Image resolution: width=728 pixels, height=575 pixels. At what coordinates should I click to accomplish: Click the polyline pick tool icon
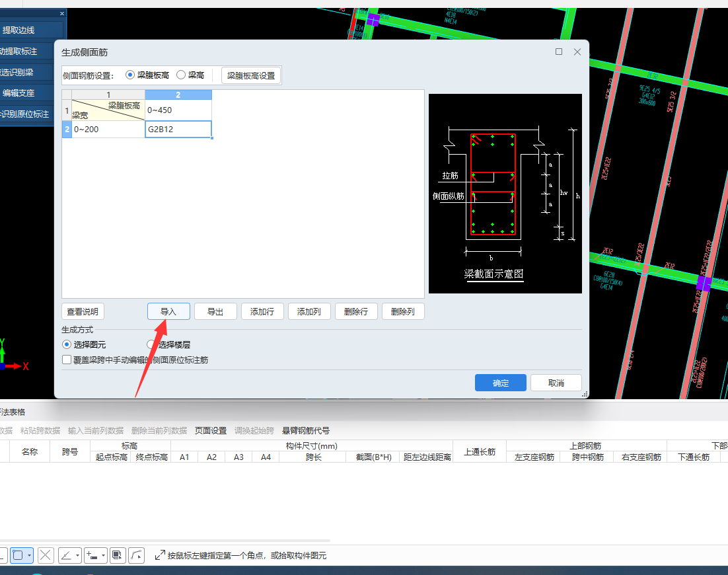(136, 555)
